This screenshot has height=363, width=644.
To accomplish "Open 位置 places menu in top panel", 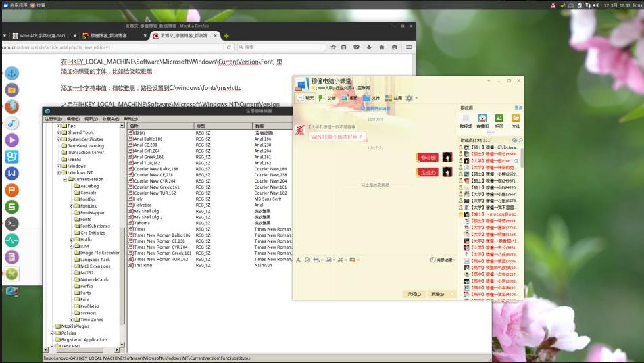I will [38, 5].
